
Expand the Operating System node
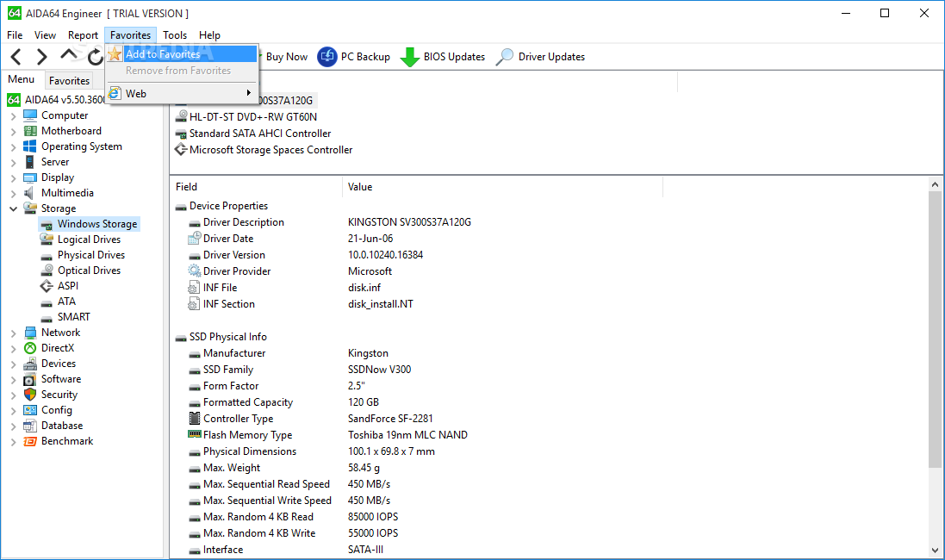13,147
